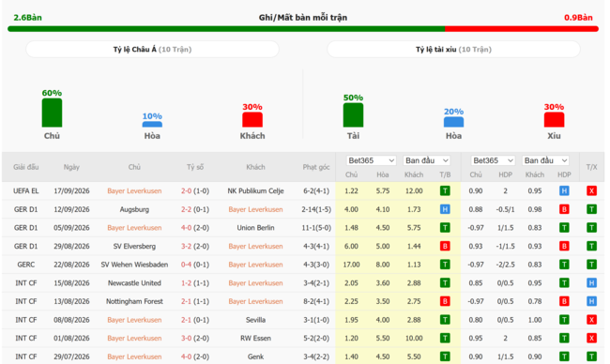Open the first Bet365 bookmaker dropdown

click(x=371, y=160)
